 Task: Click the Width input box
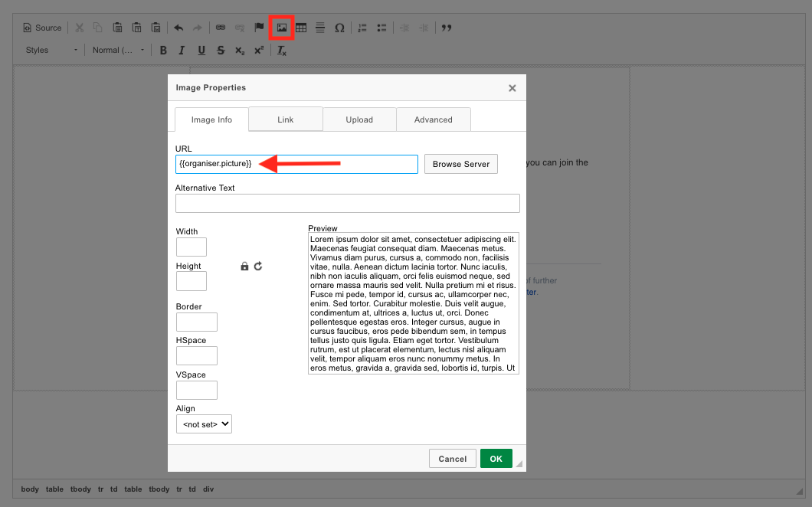192,247
